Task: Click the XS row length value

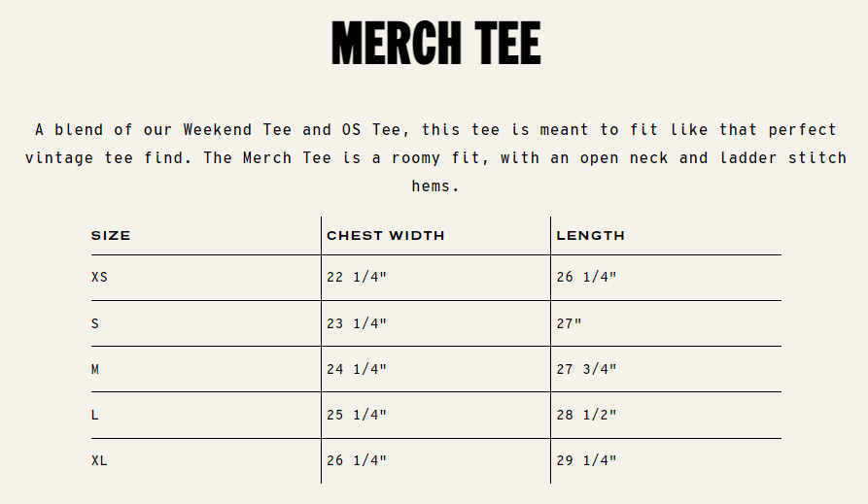Action: tap(586, 278)
